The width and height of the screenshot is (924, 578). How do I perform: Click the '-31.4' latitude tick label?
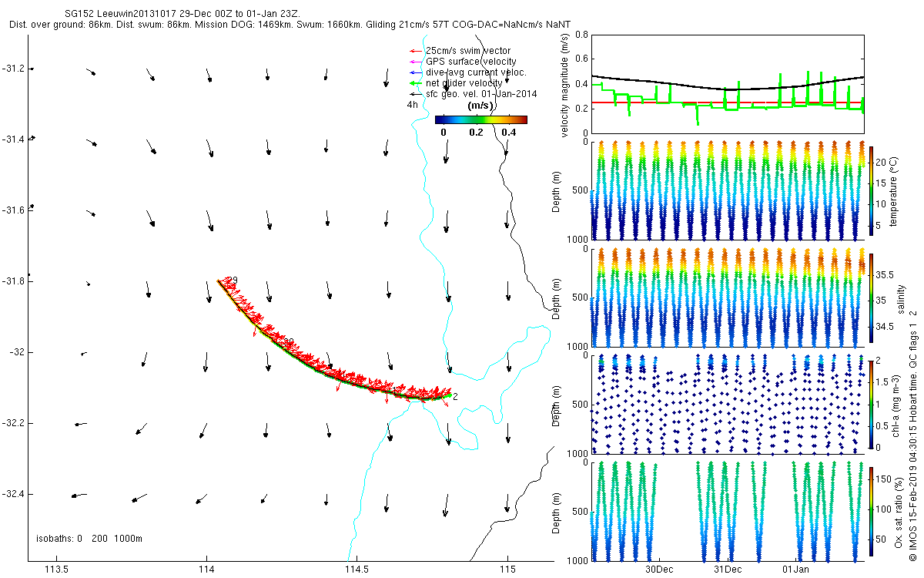(14, 139)
